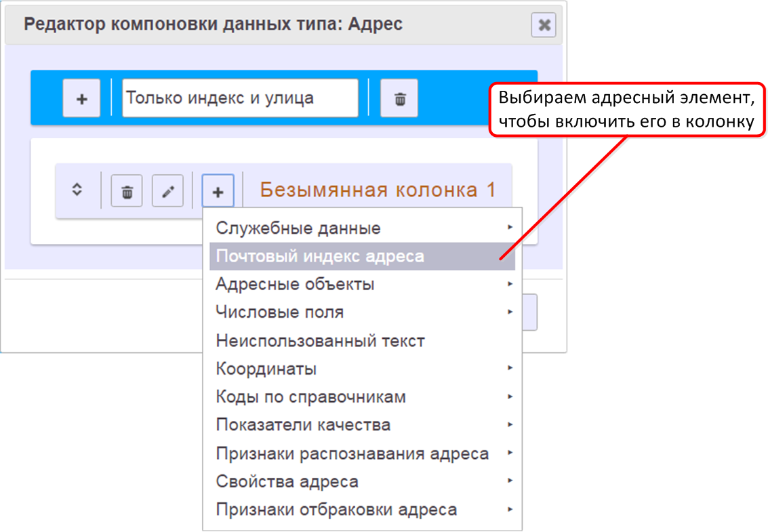Click the plus button in the blue header
The image size is (768, 532).
pos(81,99)
